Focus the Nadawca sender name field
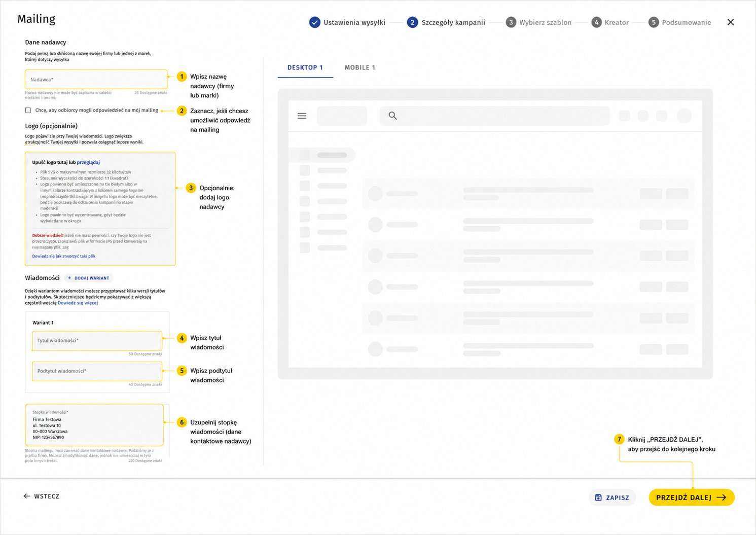Image resolution: width=756 pixels, height=535 pixels. click(96, 80)
